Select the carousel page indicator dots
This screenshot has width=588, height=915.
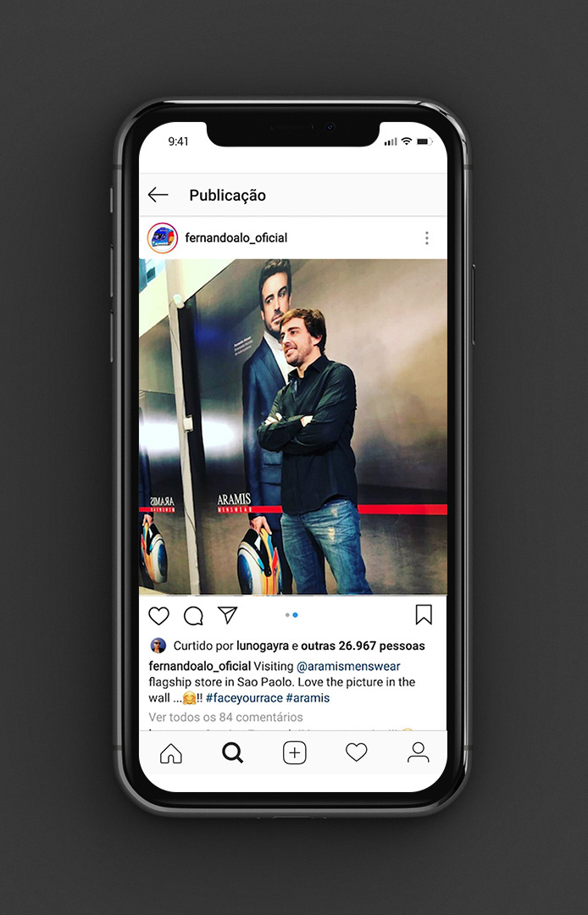[x=291, y=615]
